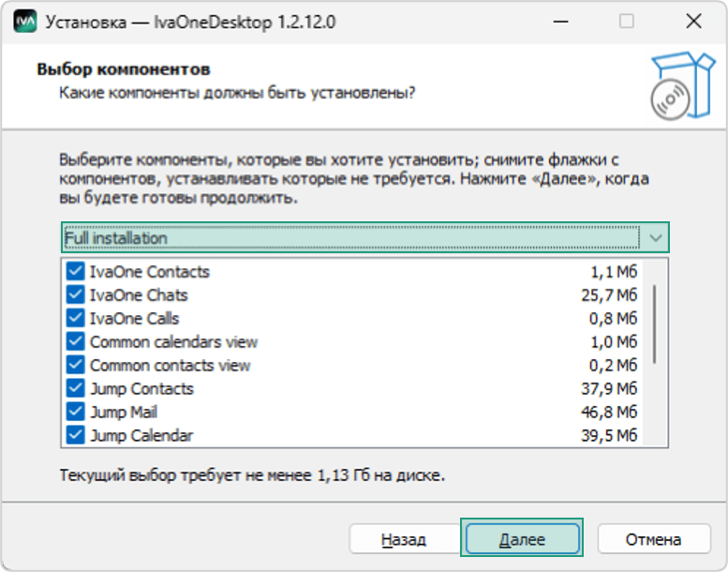Screen dimensions: 728x572
Task: Click the Выбор компонентов heading
Action: pyautogui.click(x=124, y=69)
